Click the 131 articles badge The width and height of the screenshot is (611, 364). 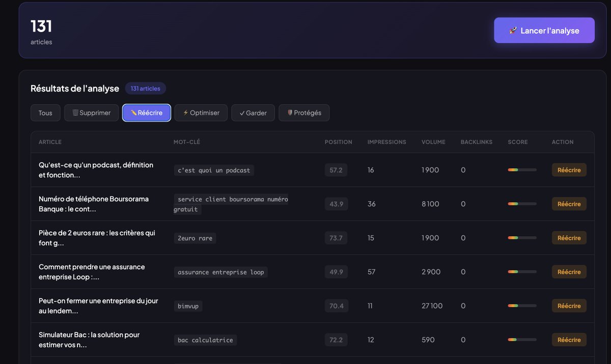click(146, 89)
